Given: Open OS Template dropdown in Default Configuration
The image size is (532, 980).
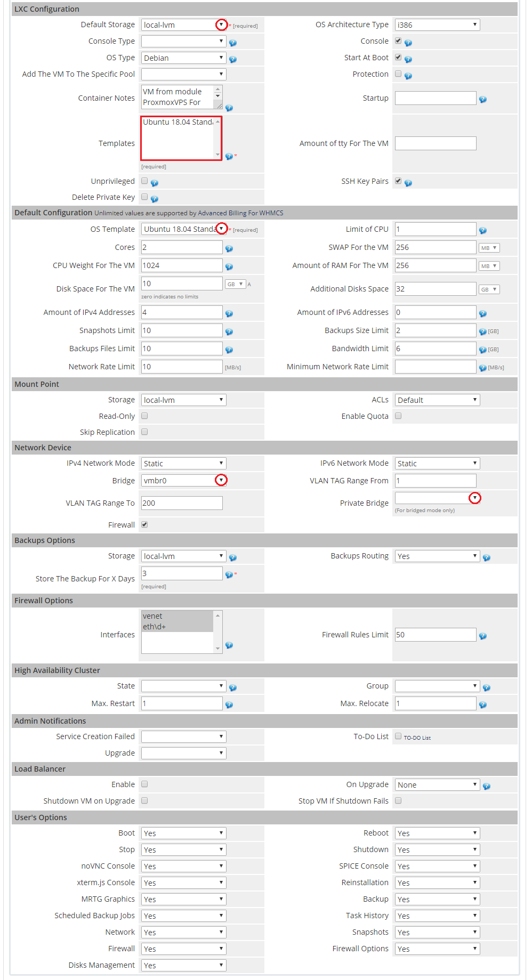Looking at the screenshot, I should [184, 229].
